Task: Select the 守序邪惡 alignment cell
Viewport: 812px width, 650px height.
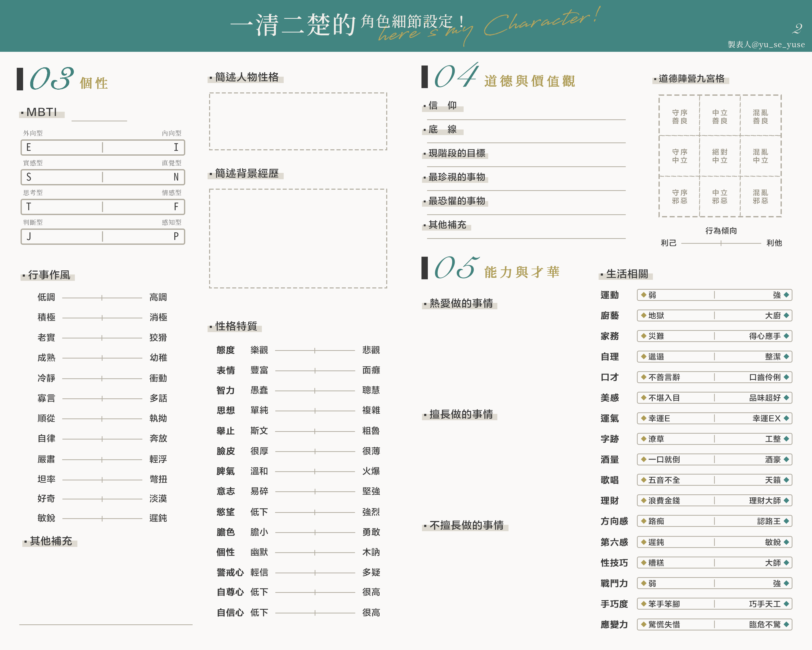Action: point(680,196)
